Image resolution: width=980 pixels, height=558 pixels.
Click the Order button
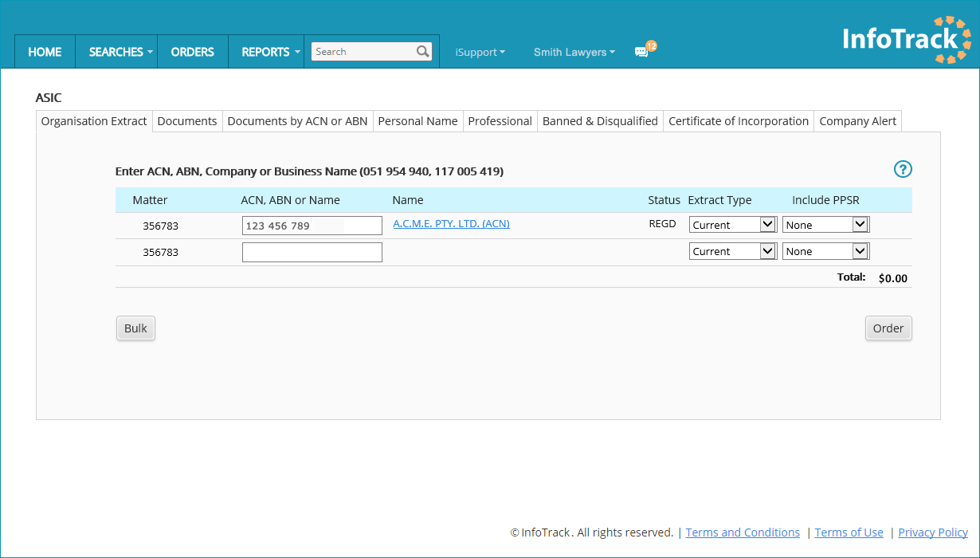click(x=888, y=328)
